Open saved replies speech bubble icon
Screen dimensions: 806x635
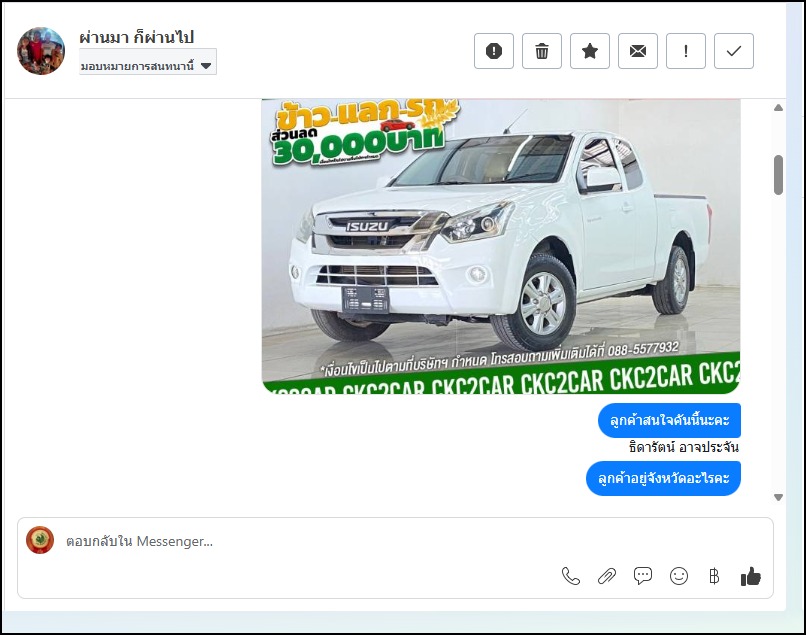(x=643, y=576)
